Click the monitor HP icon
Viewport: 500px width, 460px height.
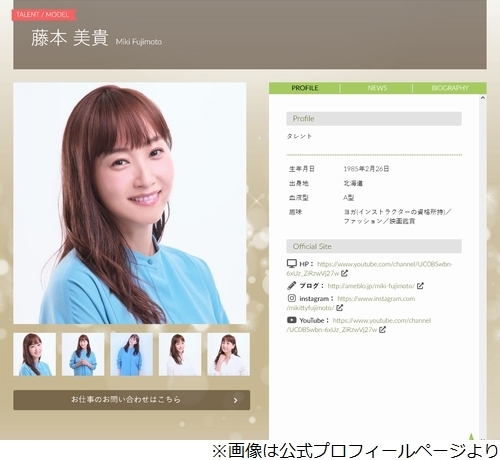click(291, 264)
